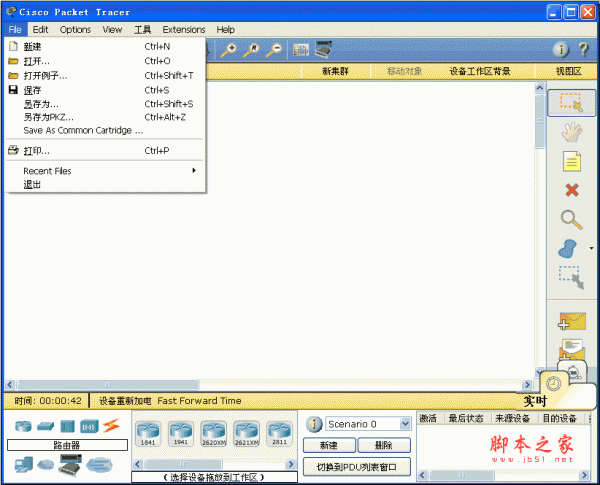Select the Inspect magnifier tool

572,219
